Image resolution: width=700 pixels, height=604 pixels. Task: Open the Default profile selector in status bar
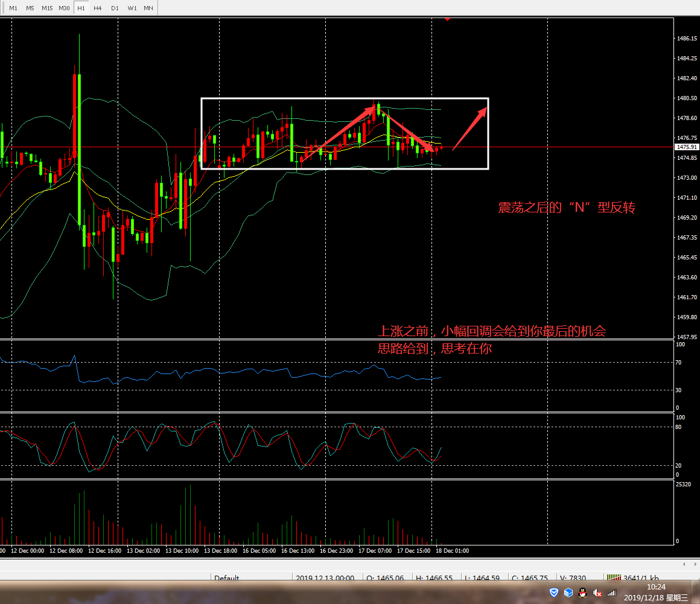227,578
